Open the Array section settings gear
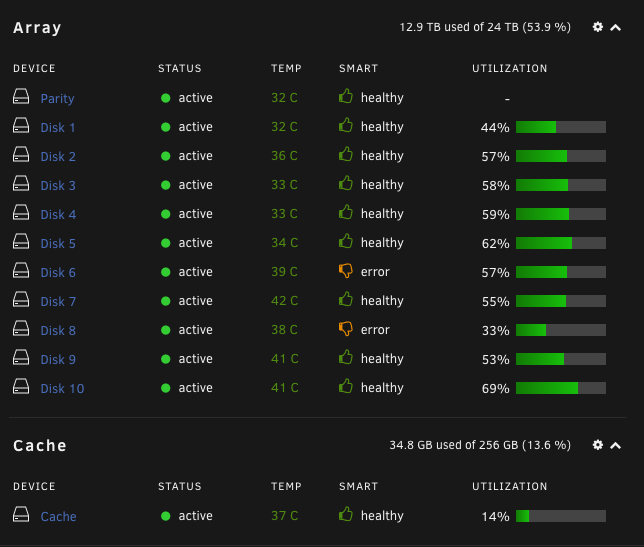The image size is (644, 547). (x=598, y=27)
